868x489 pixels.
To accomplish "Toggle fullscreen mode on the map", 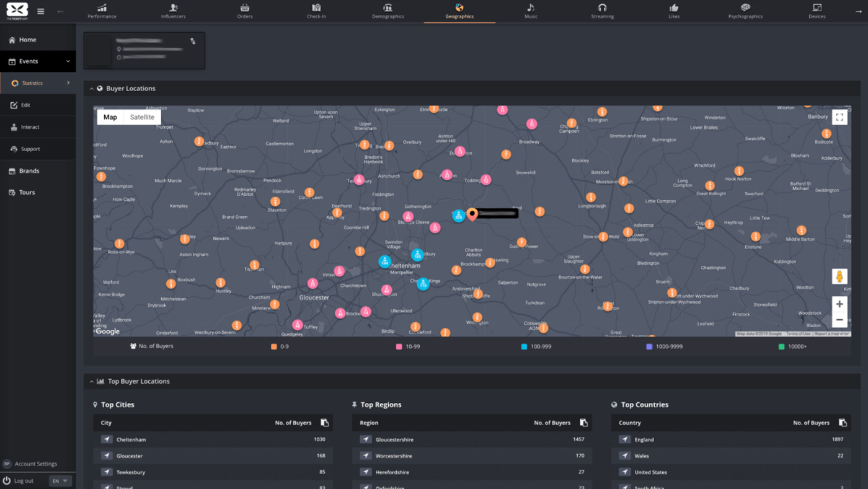I will tap(839, 117).
